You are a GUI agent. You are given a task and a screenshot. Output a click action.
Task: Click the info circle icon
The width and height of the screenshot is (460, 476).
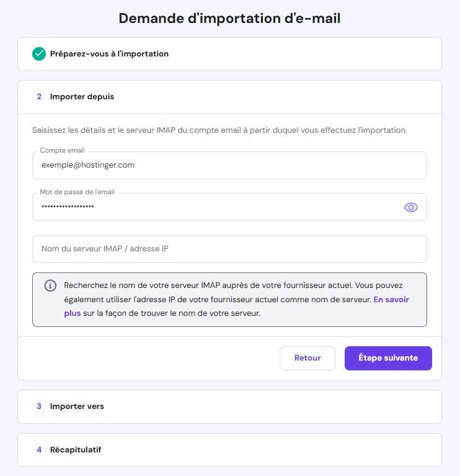50,285
